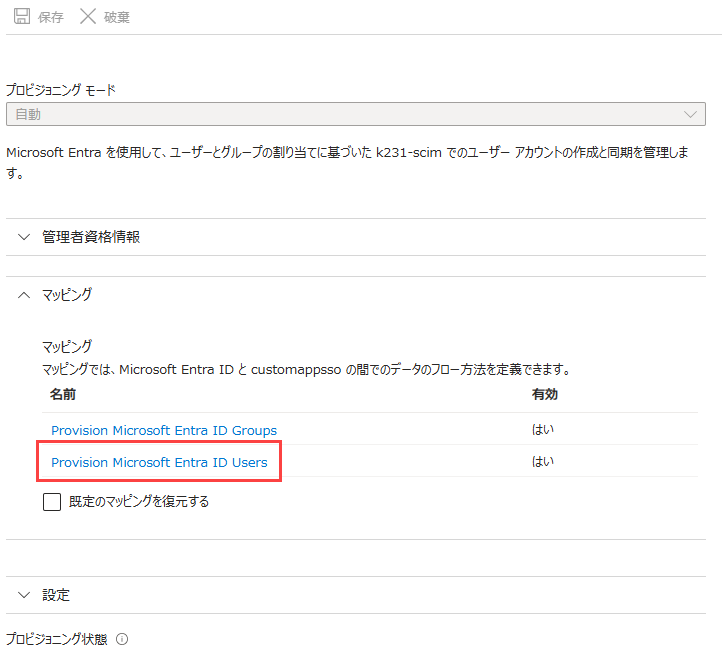Click the 破棄 button label
Screen dimensions: 722x648
click(116, 18)
